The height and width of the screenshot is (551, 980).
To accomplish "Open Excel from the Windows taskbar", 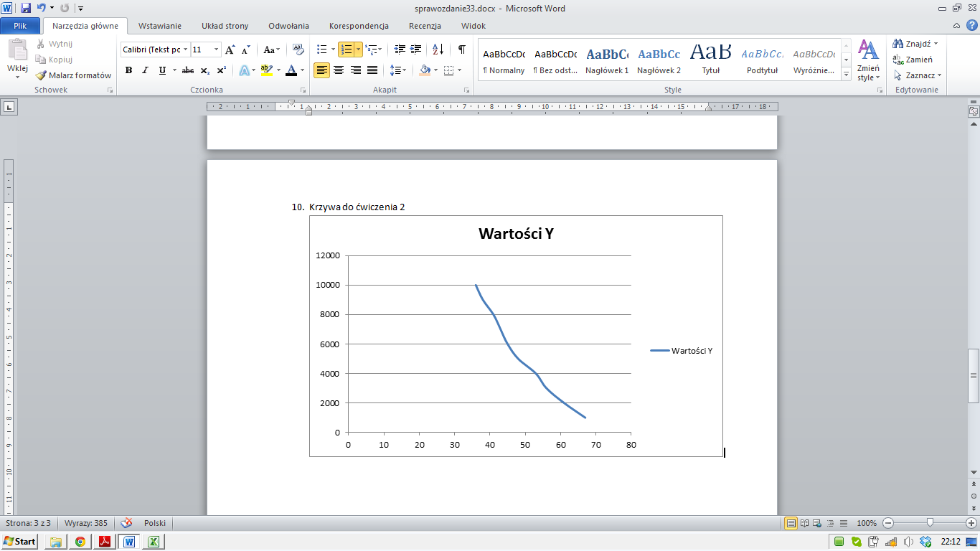I will [x=154, y=542].
